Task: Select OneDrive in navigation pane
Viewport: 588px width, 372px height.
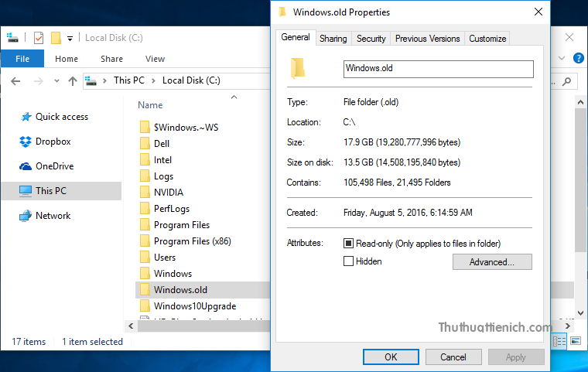Action: tap(46, 166)
